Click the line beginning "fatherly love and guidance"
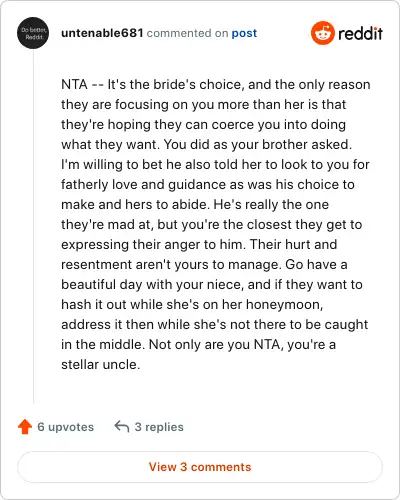The height and width of the screenshot is (500, 400). [208, 185]
